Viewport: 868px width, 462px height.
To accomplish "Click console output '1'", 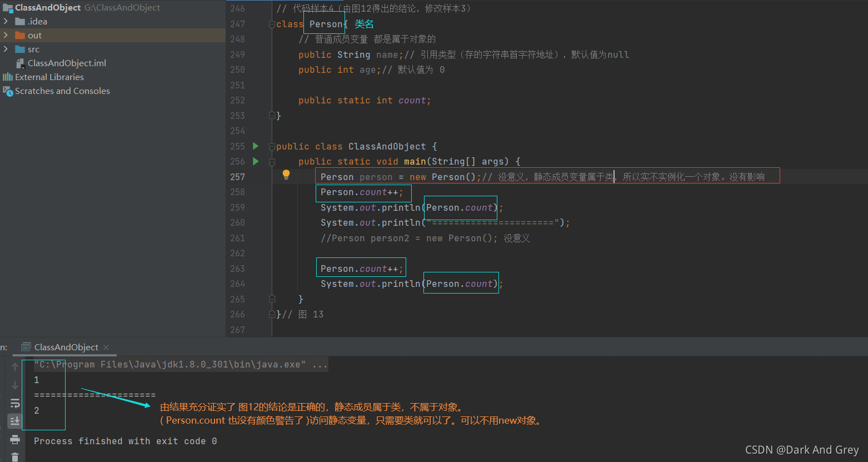I will tap(37, 380).
